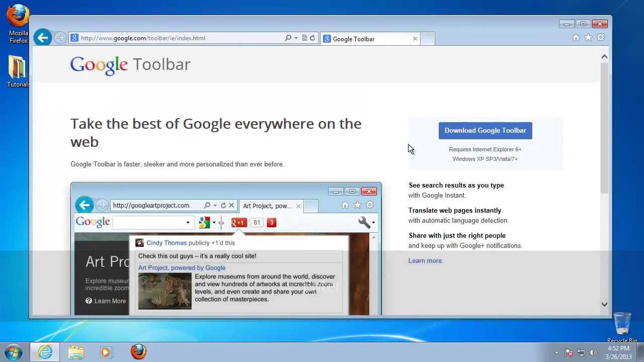Click the stop X icon in preview address bar
The image size is (644, 362).
point(231,205)
